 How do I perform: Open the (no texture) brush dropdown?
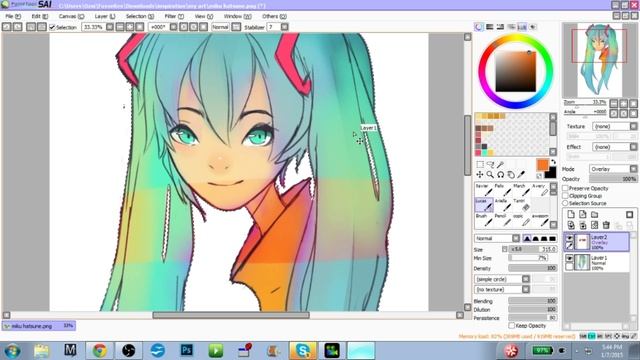tap(502, 289)
